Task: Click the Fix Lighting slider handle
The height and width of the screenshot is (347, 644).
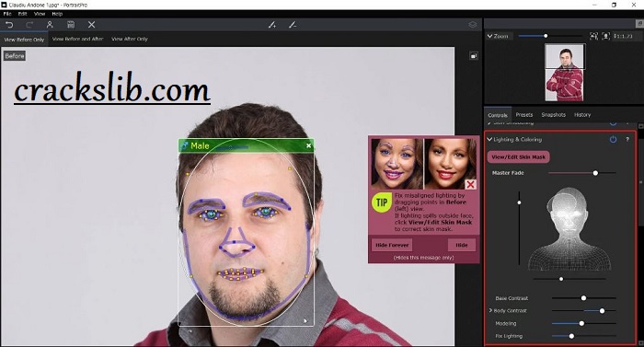Action: (571, 336)
